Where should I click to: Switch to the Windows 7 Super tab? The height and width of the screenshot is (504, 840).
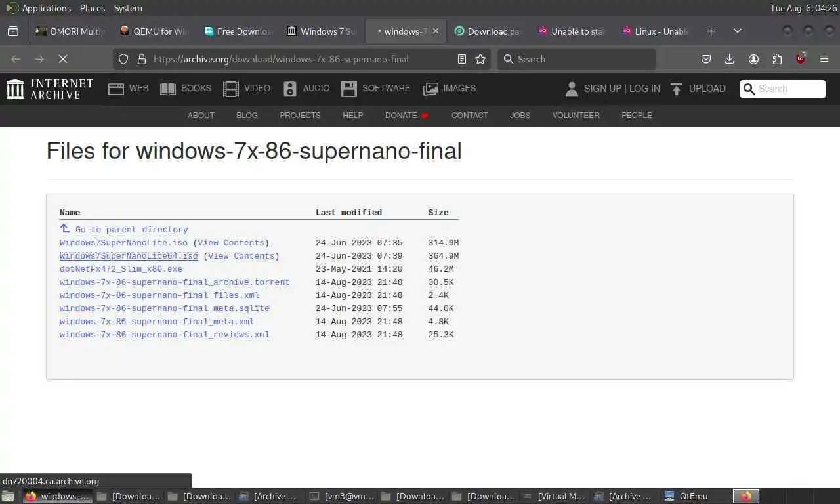pos(322,31)
